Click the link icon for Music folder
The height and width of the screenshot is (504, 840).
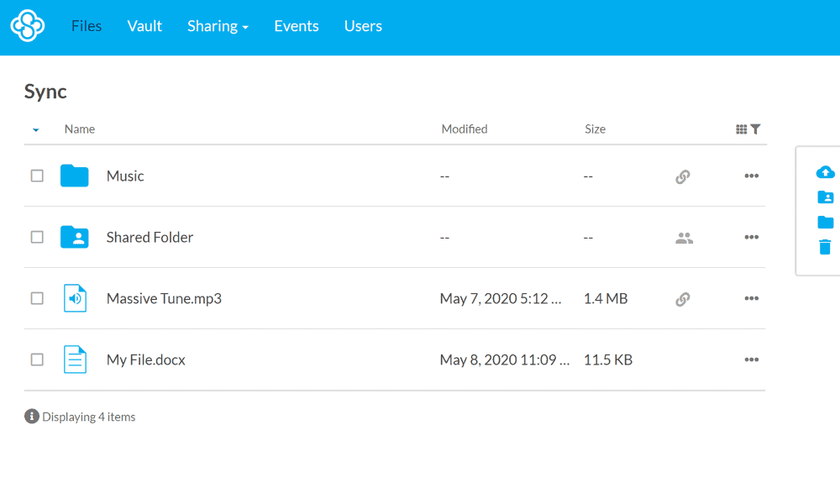[x=683, y=176]
